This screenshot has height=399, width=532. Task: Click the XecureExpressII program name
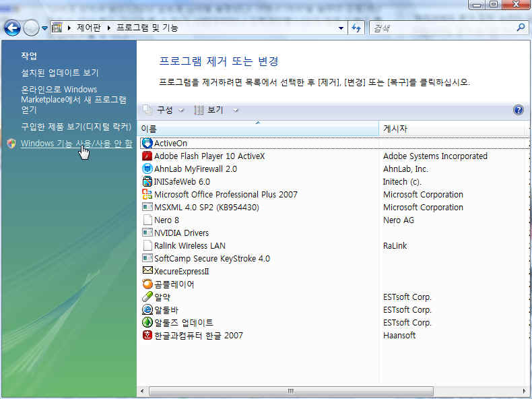pyautogui.click(x=182, y=272)
